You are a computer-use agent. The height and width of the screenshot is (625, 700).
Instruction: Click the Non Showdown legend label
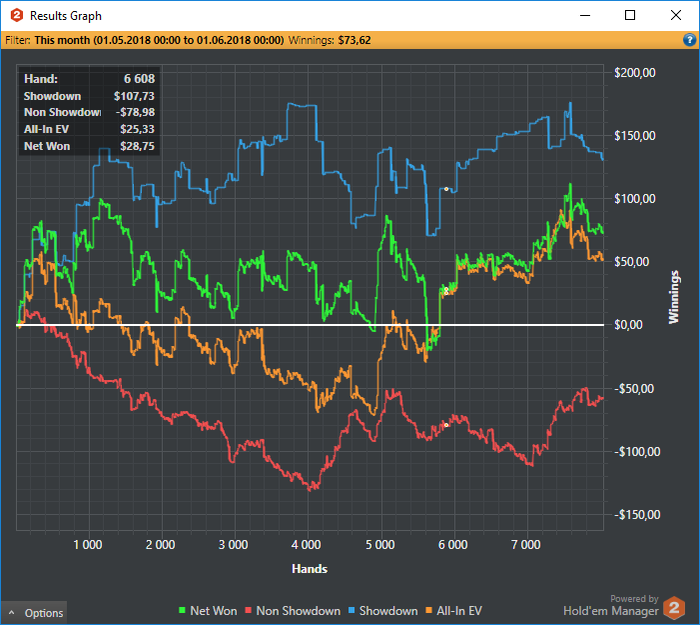(x=298, y=611)
